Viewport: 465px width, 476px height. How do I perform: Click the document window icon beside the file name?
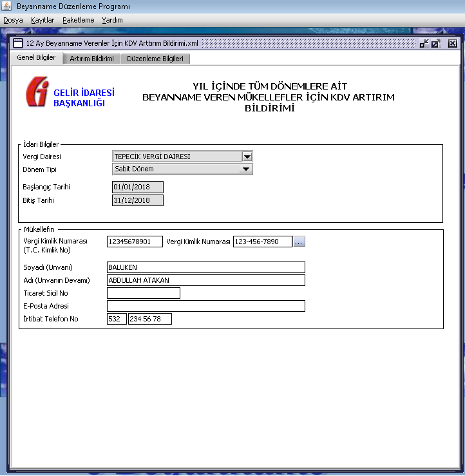[18, 43]
